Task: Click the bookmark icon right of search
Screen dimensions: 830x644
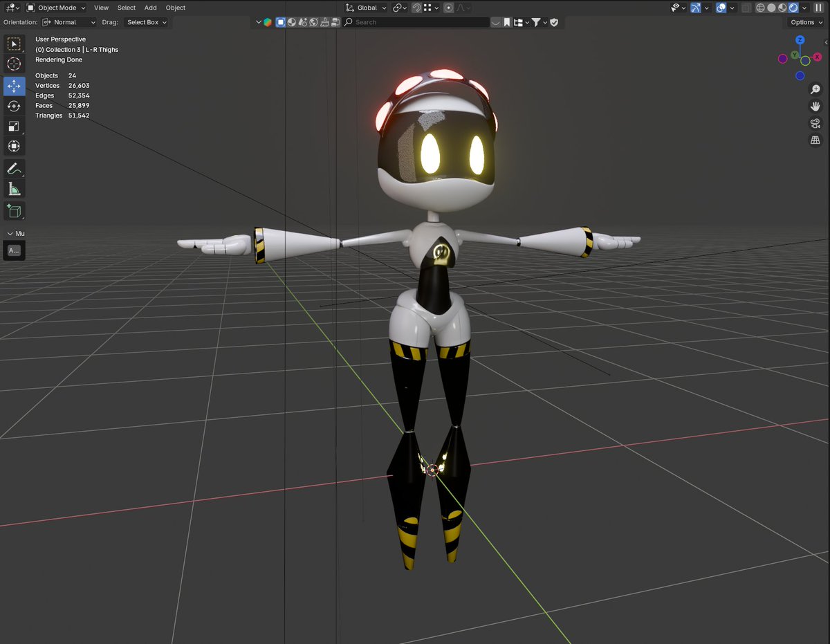Action: (506, 22)
